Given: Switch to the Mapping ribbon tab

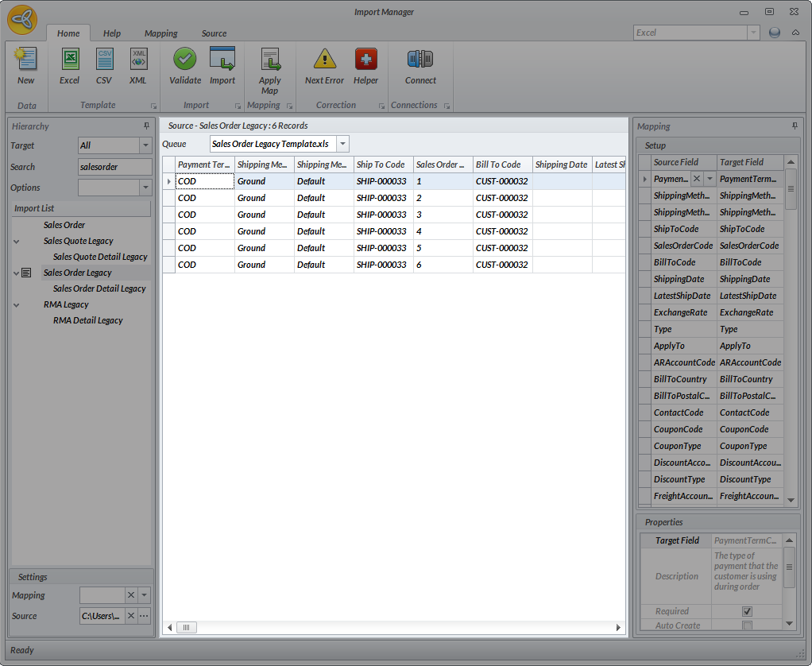Looking at the screenshot, I should [160, 33].
